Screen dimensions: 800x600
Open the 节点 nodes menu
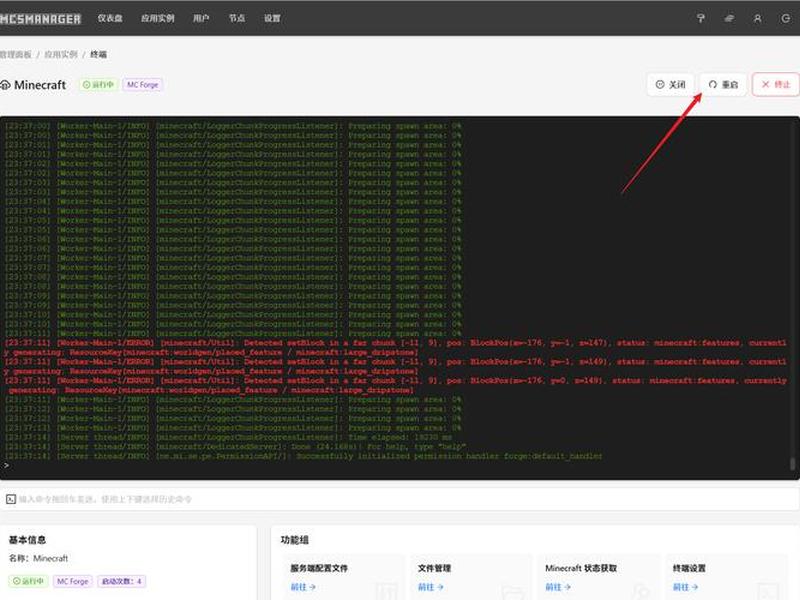(237, 18)
